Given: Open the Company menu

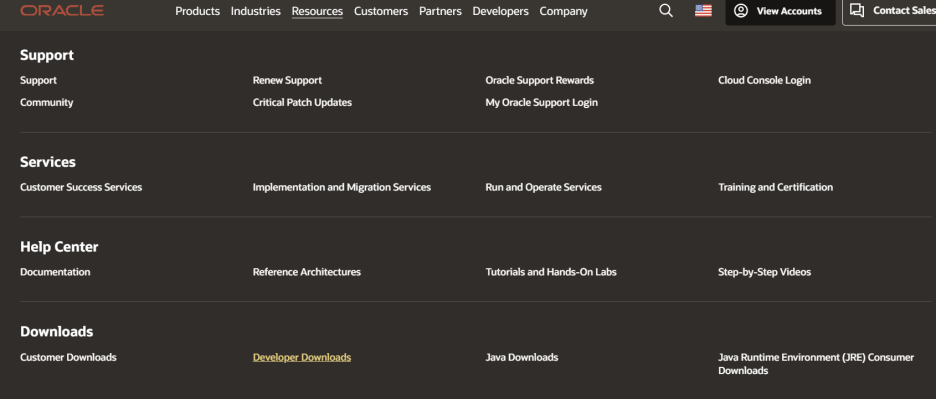Looking at the screenshot, I should point(564,11).
